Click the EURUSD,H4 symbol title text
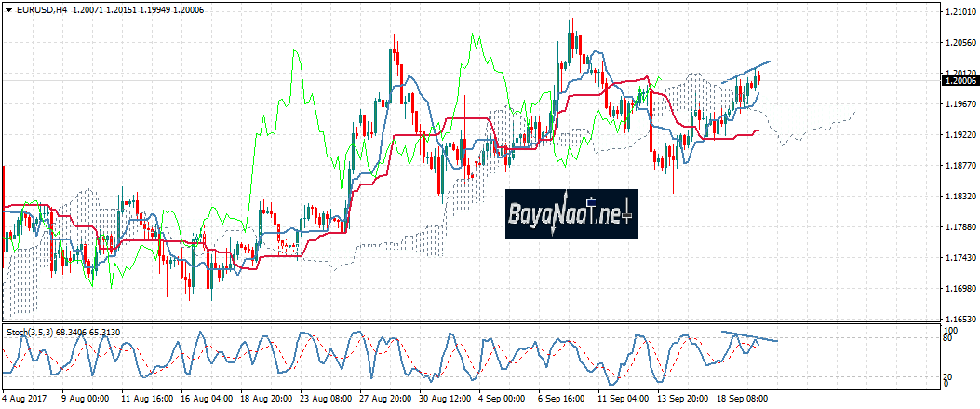The image size is (980, 409). pyautogui.click(x=37, y=9)
